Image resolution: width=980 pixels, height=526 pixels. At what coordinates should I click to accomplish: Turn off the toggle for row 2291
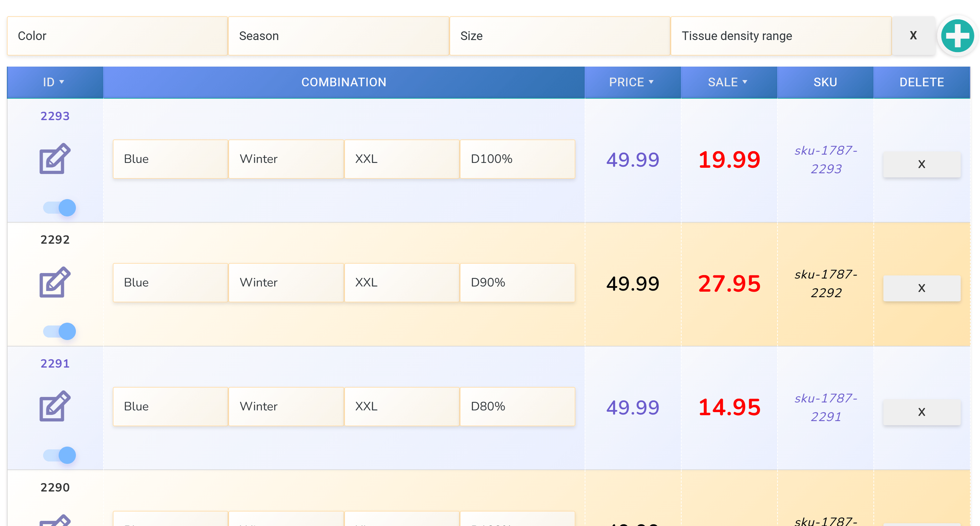pyautogui.click(x=60, y=455)
